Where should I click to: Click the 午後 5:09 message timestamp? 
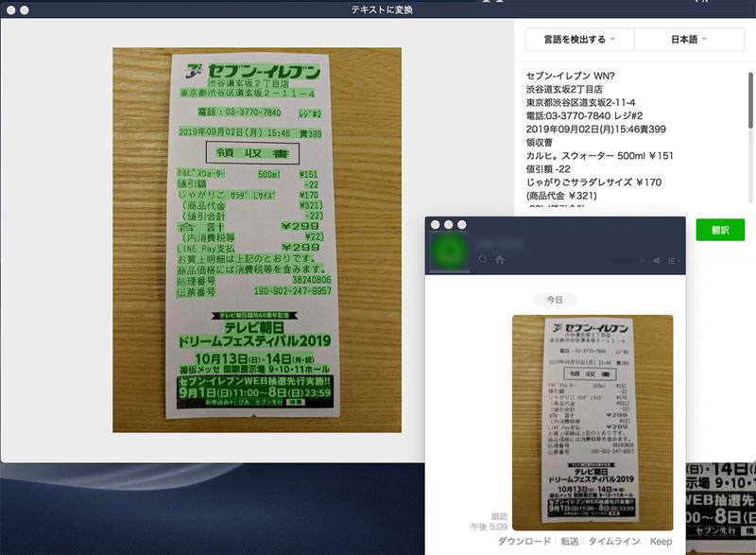tap(489, 527)
